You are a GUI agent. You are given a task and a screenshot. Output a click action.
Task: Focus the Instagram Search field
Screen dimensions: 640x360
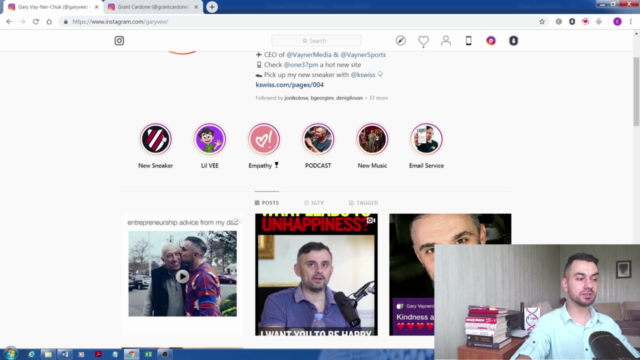pos(316,41)
